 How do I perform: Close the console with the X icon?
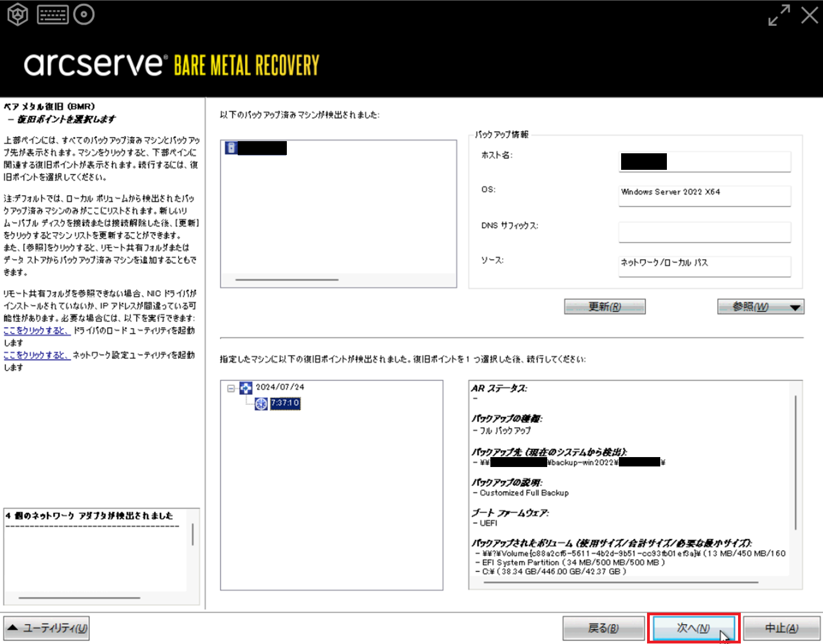[810, 15]
